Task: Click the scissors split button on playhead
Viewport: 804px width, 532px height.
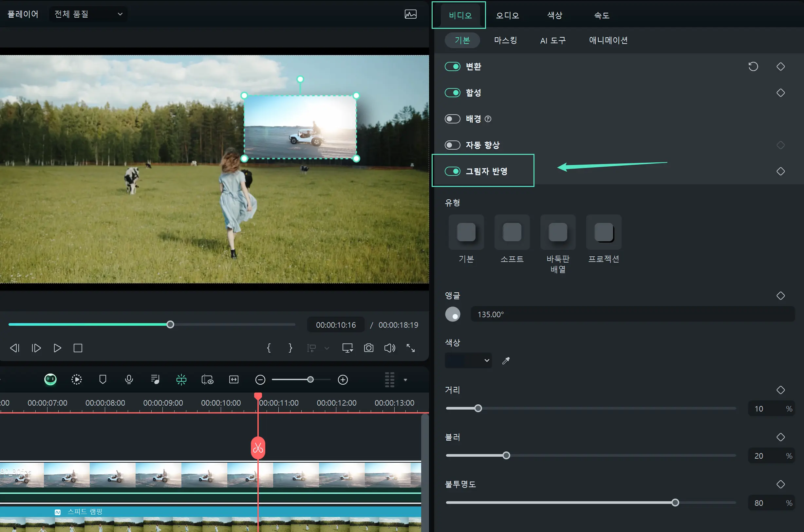Action: pos(258,448)
